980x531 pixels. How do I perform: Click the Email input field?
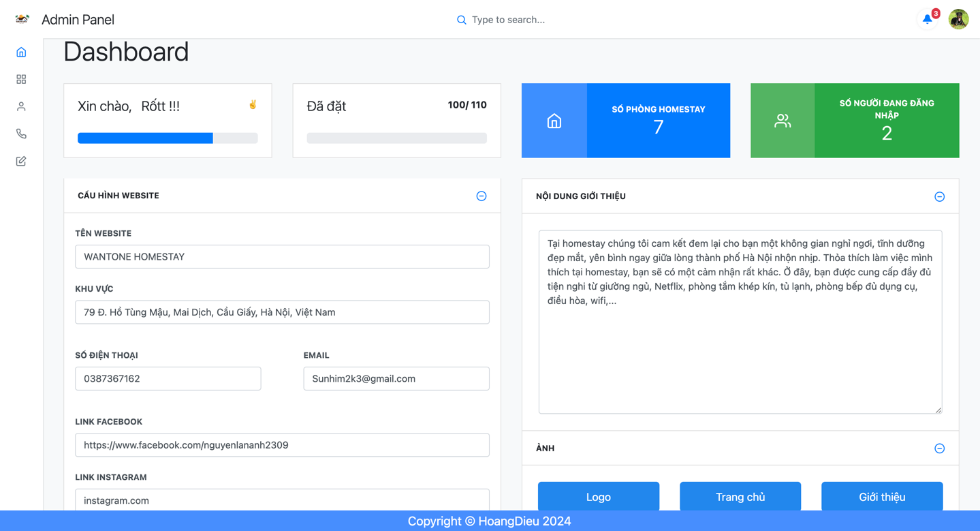[x=396, y=379]
